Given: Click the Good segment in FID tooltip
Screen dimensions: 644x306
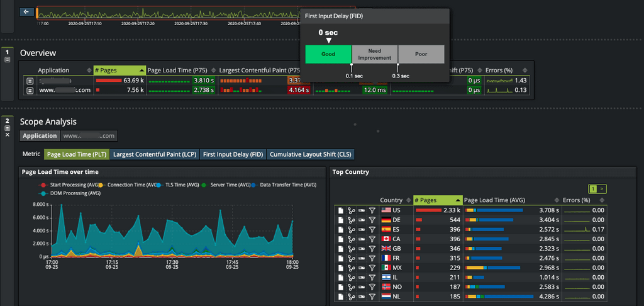Looking at the screenshot, I should point(328,54).
